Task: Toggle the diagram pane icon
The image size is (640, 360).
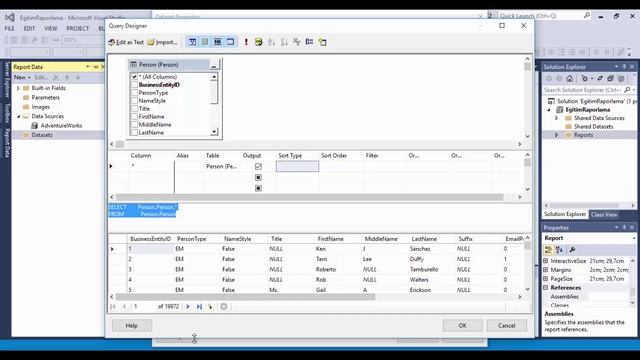Action: [x=192, y=42]
